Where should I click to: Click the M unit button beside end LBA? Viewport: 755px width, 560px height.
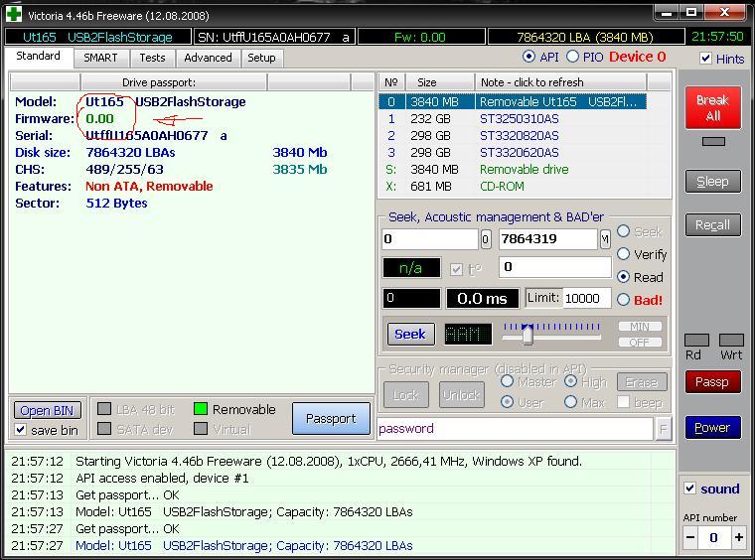tap(604, 239)
